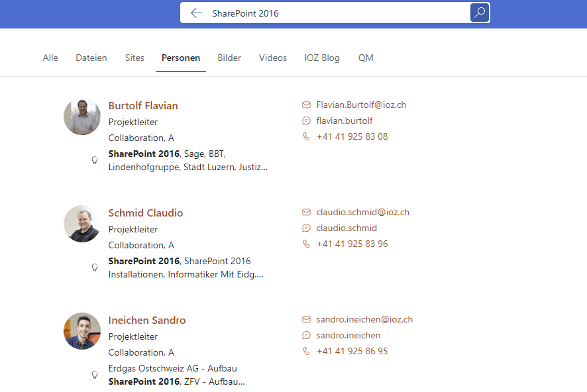Screen dimensions: 587x392
Task: Open the QM tab
Action: [366, 58]
